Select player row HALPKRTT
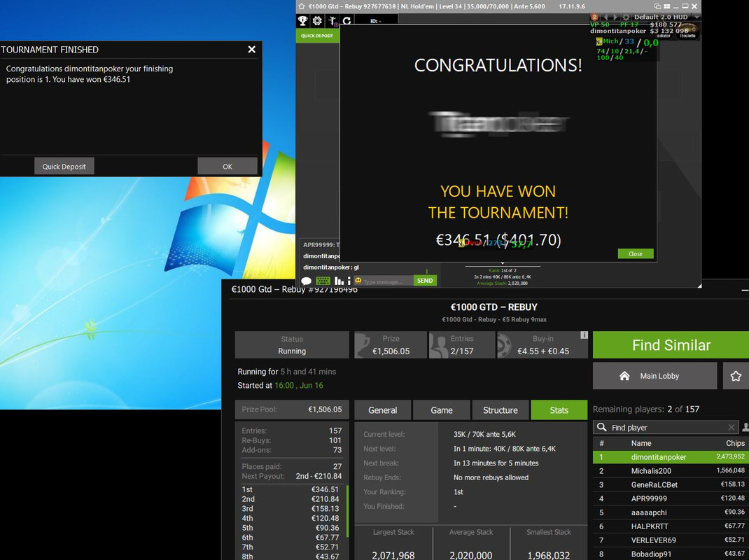The image size is (749, 560). point(671,526)
